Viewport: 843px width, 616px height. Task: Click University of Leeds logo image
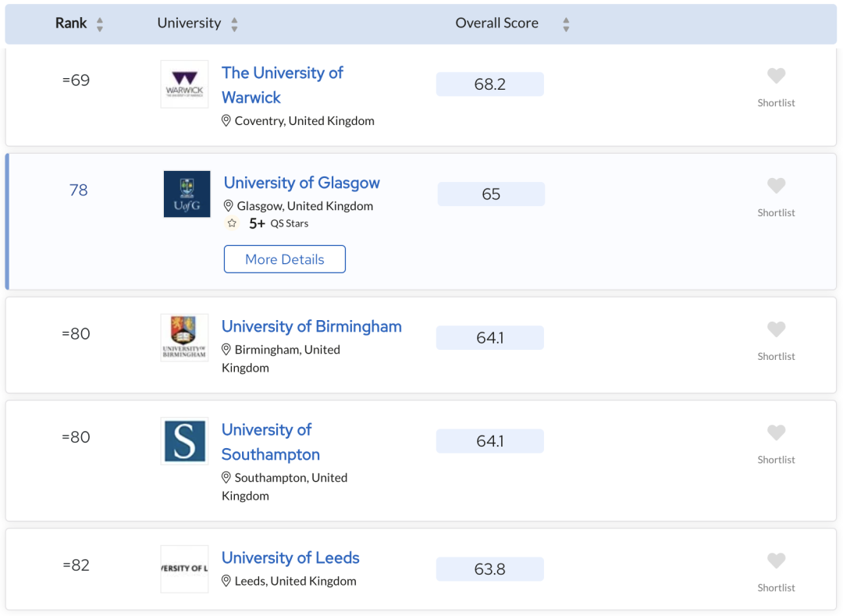pos(184,568)
